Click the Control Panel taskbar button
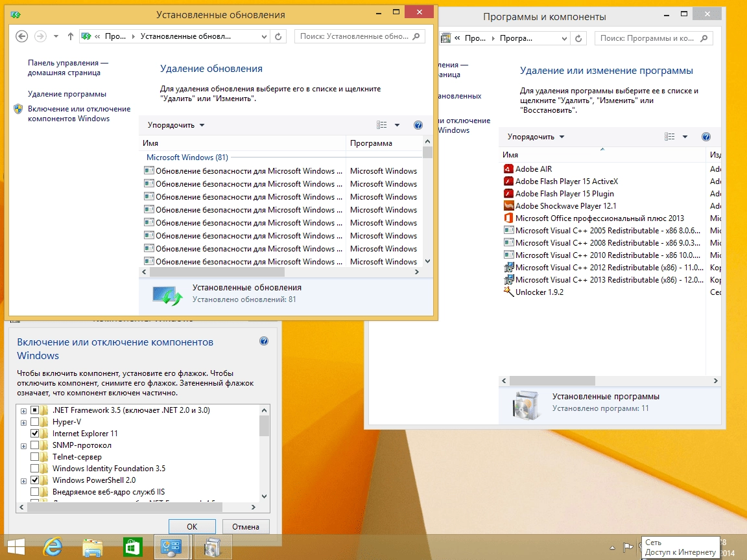 click(x=172, y=546)
